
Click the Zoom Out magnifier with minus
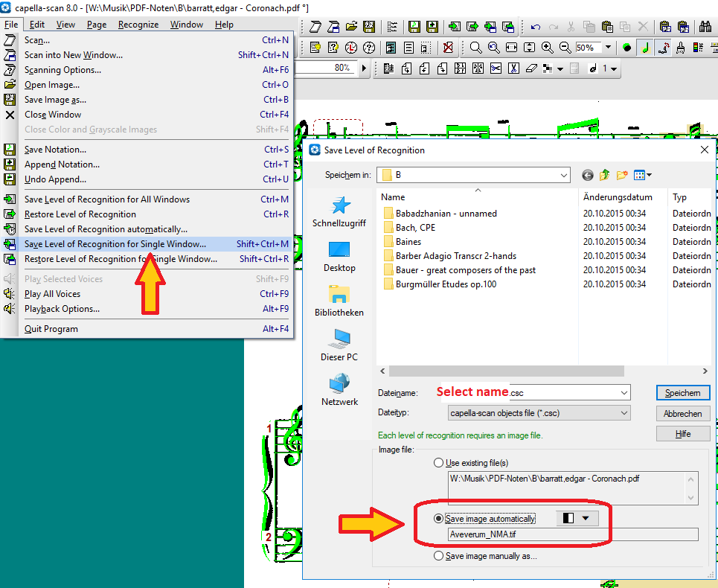(x=565, y=47)
